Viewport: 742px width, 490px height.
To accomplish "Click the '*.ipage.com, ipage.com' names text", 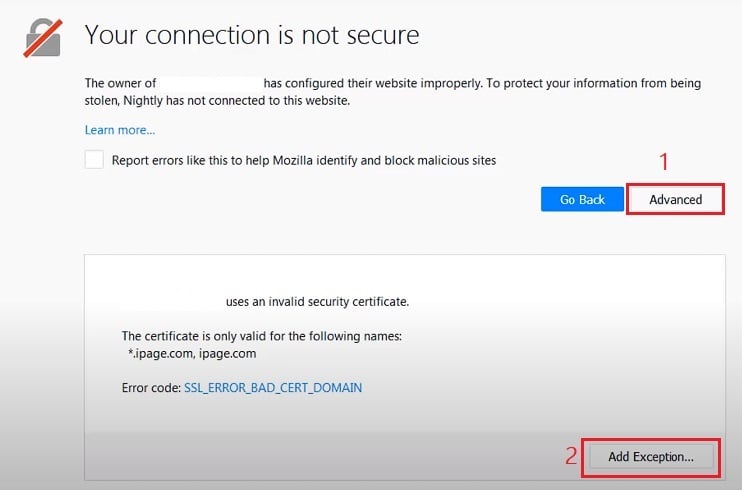I will click(x=192, y=354).
